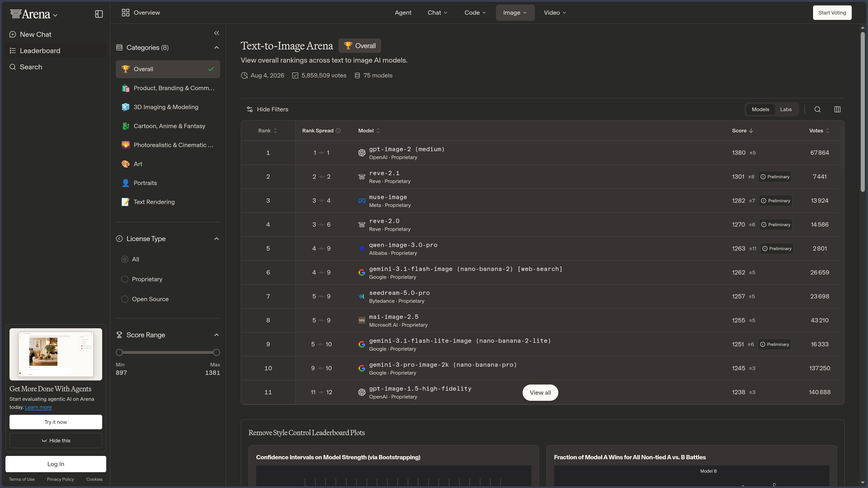The image size is (868, 488).
Task: Click the page vertical scrollbar
Action: coord(862,111)
